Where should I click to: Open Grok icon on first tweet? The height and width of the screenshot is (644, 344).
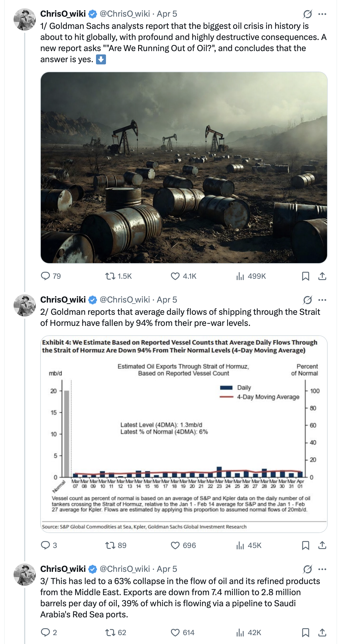click(x=308, y=14)
